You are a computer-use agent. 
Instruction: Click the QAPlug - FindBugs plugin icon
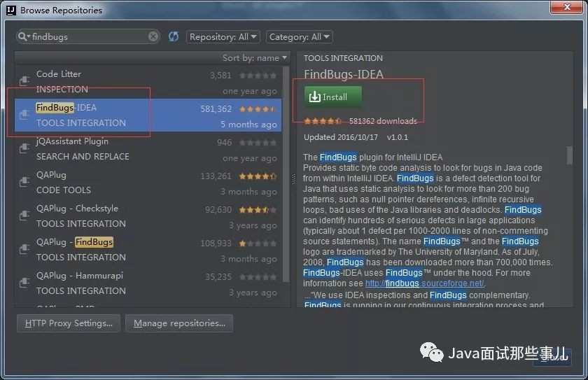pyautogui.click(x=24, y=249)
